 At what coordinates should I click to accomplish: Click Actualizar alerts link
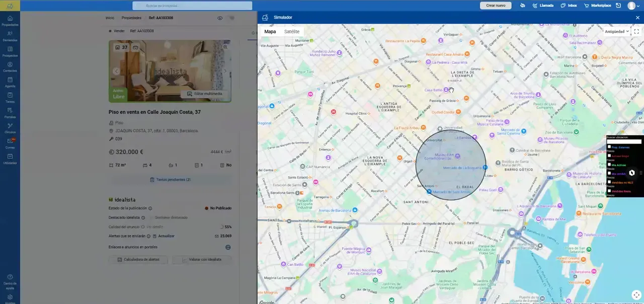pos(164,236)
